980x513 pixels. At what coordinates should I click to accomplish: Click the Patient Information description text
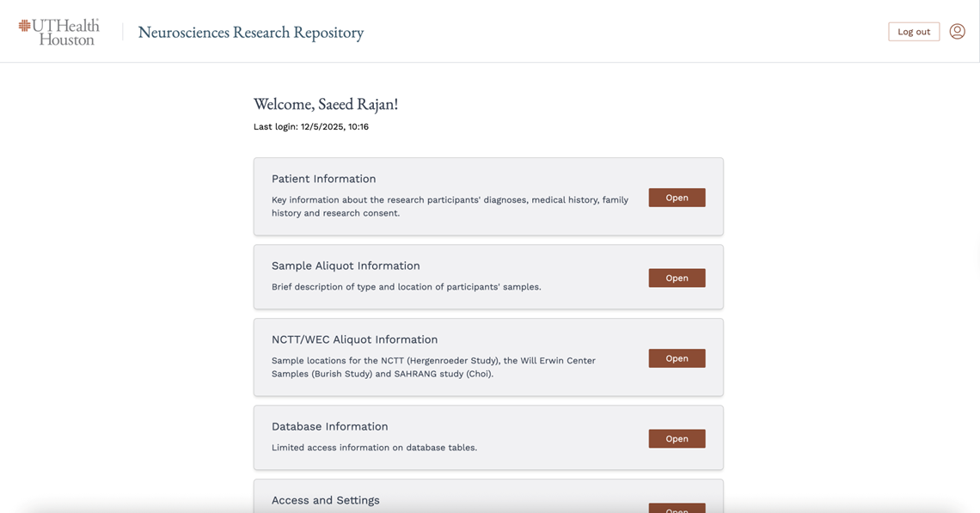click(450, 206)
